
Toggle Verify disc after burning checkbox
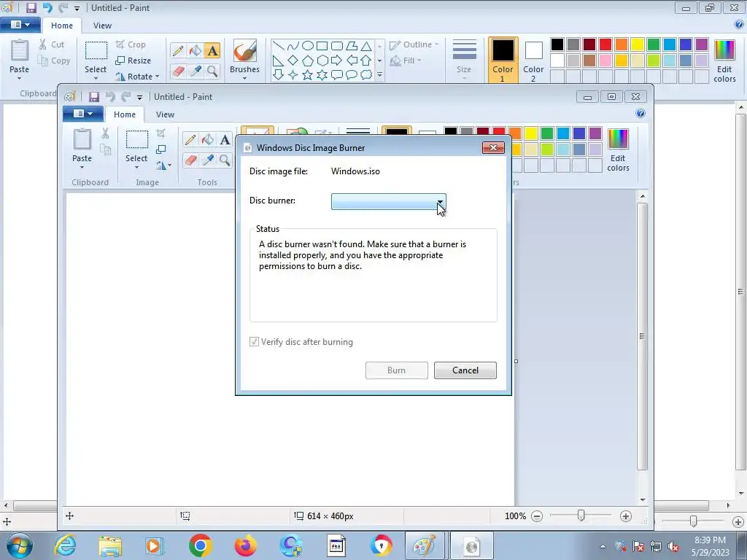point(254,342)
